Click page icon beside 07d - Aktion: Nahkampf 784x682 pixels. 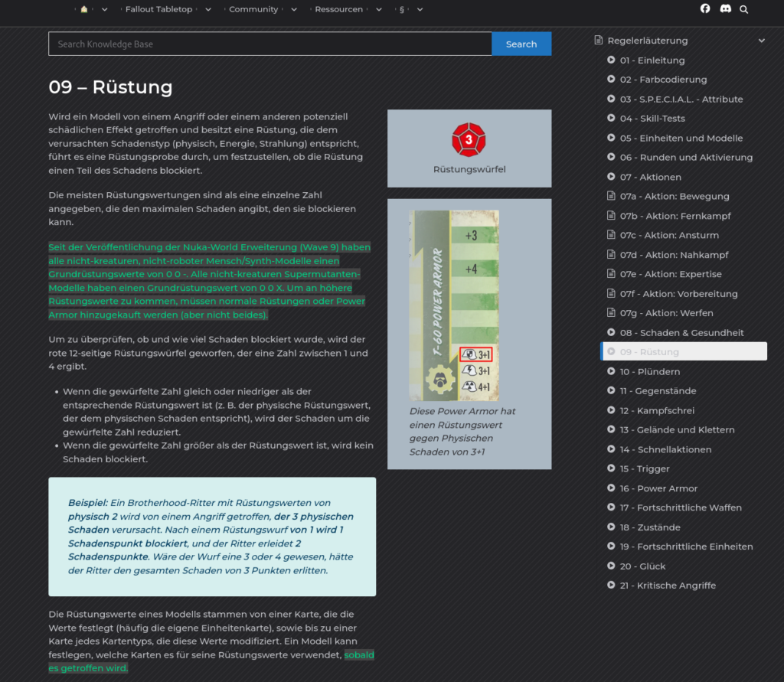tap(611, 254)
